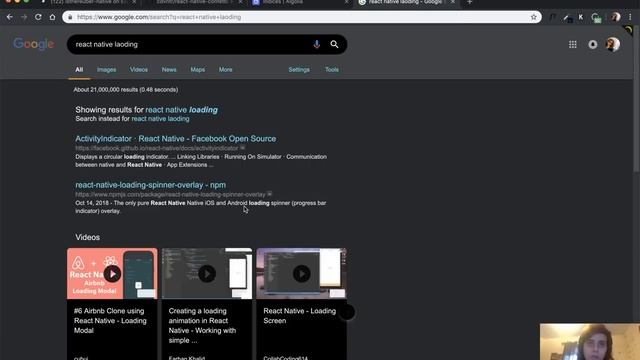Open corrected 'react native loading' link
Image resolution: width=640 pixels, height=360 pixels.
182,110
